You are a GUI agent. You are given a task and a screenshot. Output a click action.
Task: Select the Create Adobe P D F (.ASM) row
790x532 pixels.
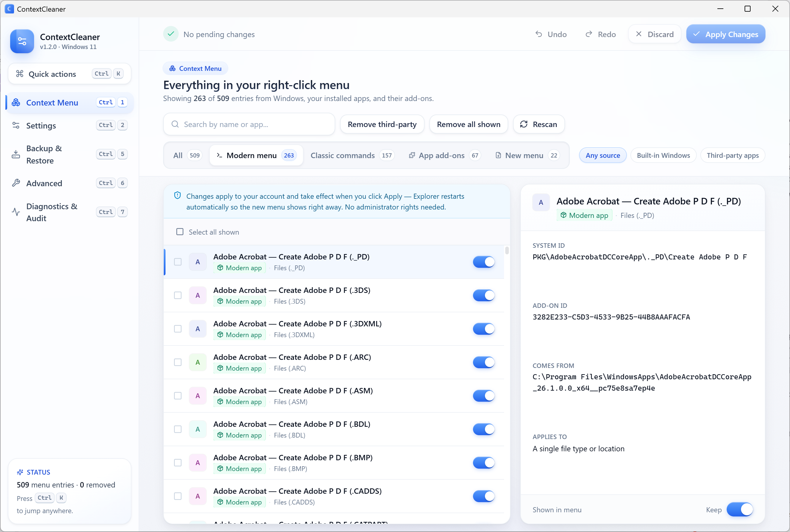click(x=334, y=396)
